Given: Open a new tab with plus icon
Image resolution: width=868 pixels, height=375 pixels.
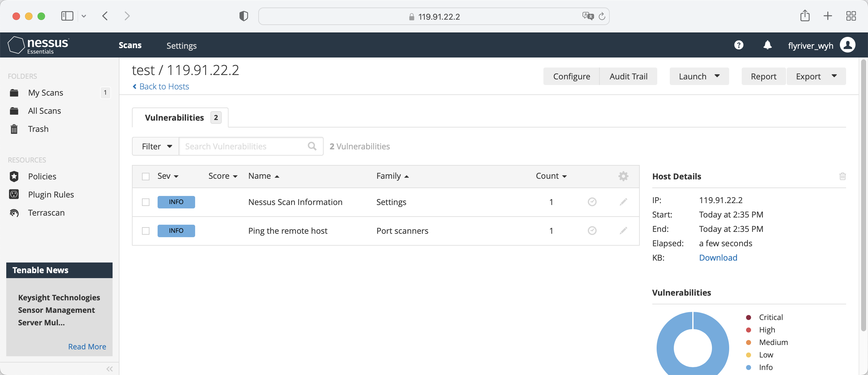Looking at the screenshot, I should click(x=828, y=16).
